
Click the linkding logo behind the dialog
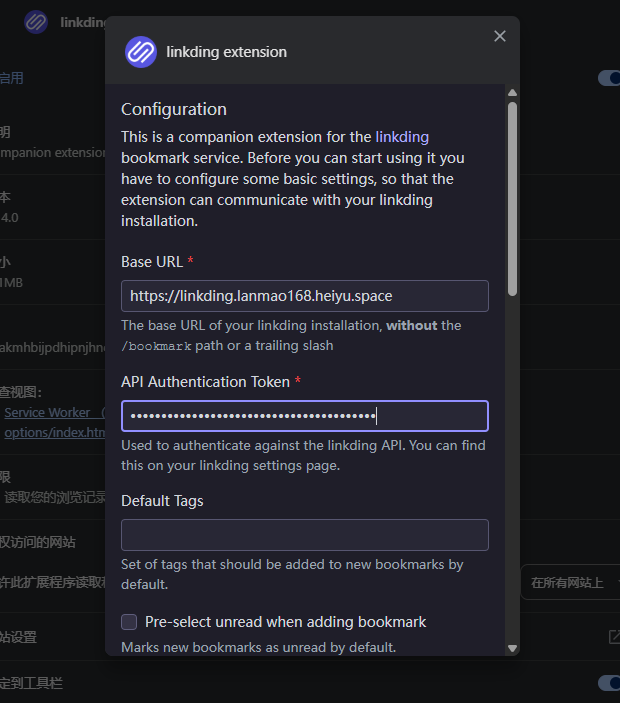pyautogui.click(x=36, y=22)
